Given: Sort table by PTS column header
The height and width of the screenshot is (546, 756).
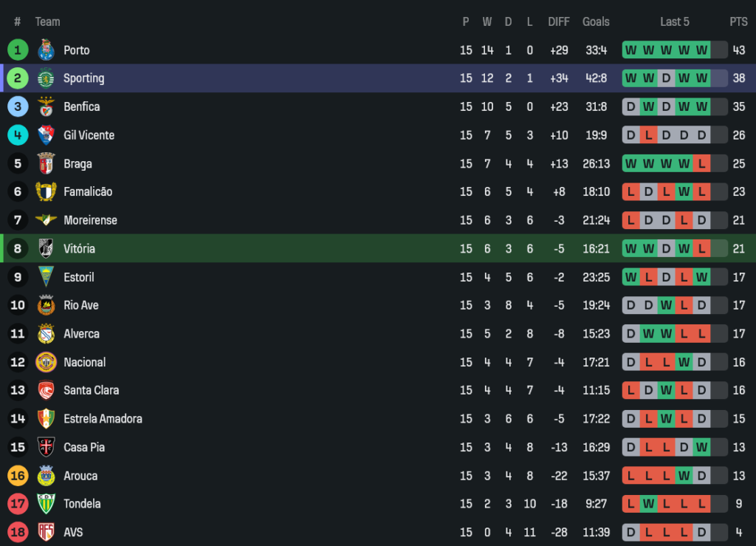Looking at the screenshot, I should pyautogui.click(x=738, y=21).
